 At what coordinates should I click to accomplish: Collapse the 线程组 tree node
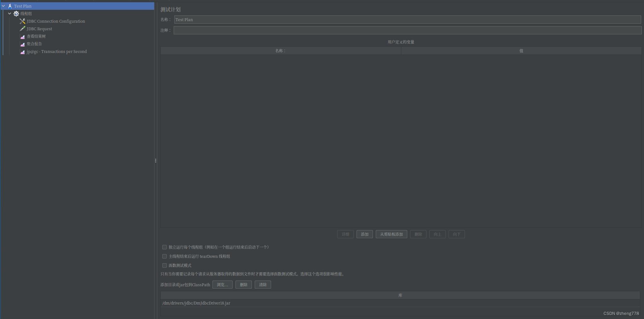[9, 14]
